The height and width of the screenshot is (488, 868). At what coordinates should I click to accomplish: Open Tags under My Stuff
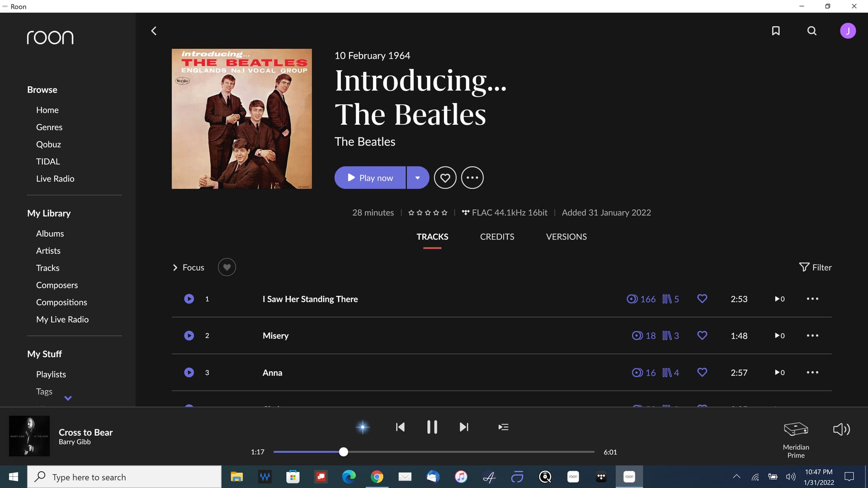44,391
